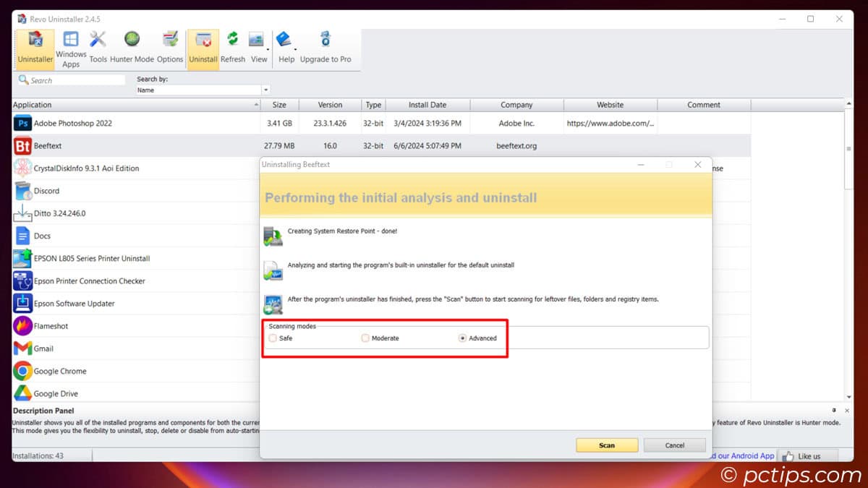The image size is (868, 488).
Task: Select the Safe scanning mode
Action: (273, 338)
